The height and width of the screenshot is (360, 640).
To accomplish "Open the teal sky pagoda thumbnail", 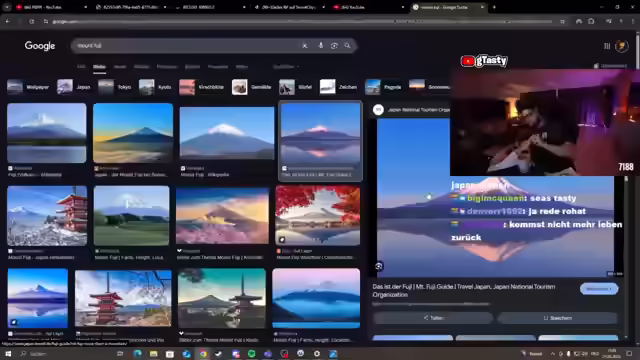I will point(222,298).
